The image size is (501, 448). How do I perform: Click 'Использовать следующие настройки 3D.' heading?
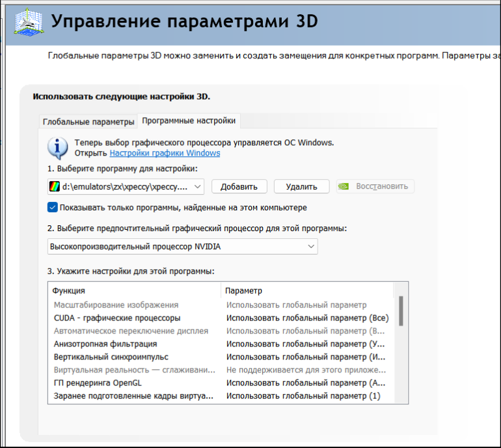[122, 96]
